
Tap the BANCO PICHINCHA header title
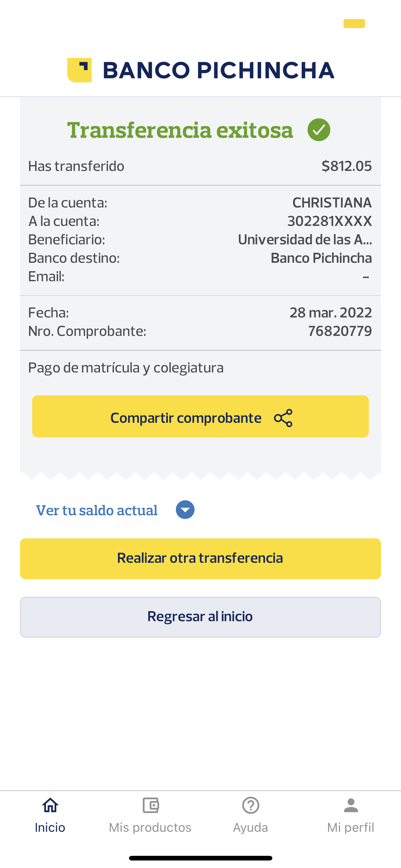coord(218,70)
